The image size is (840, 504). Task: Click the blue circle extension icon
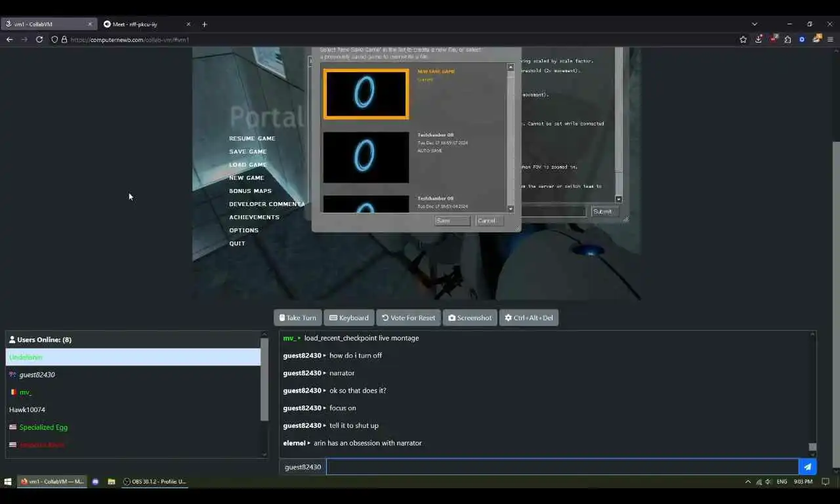[x=802, y=39]
